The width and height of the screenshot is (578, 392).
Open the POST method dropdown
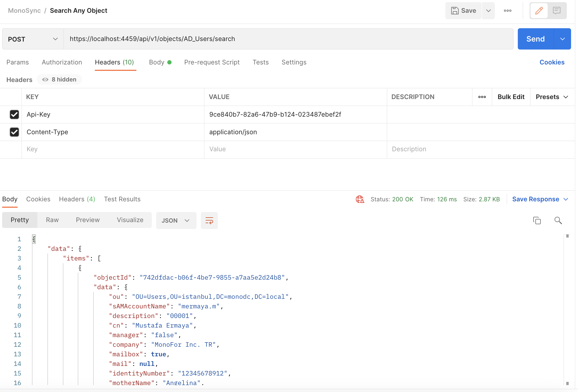click(x=33, y=39)
